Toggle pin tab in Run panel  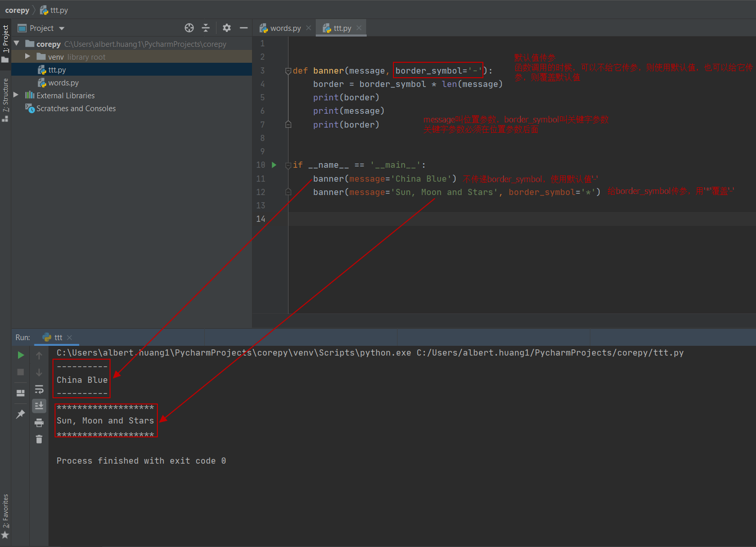click(x=21, y=414)
